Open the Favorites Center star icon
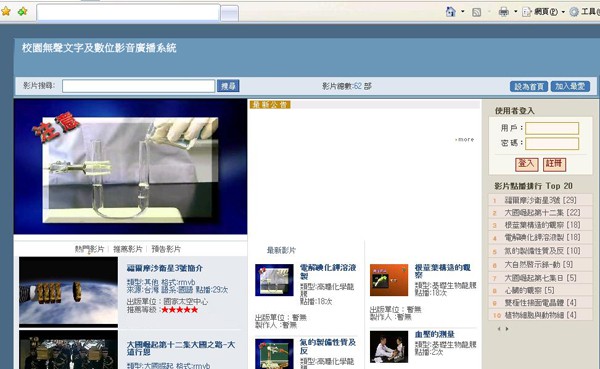Image resolution: width=600 pixels, height=369 pixels. click(6, 11)
